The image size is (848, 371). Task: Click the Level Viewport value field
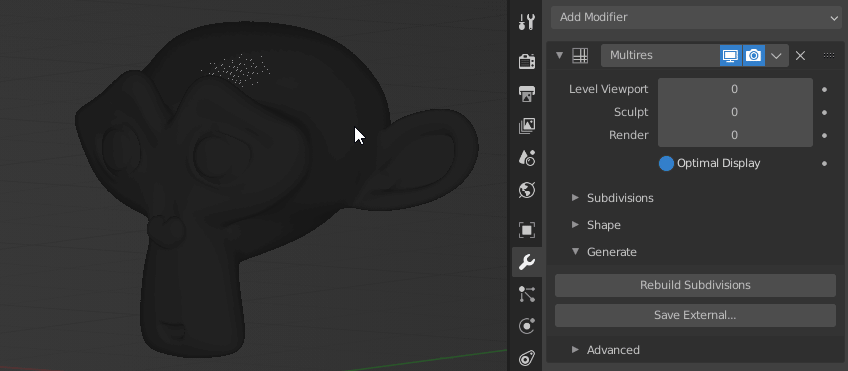click(735, 89)
